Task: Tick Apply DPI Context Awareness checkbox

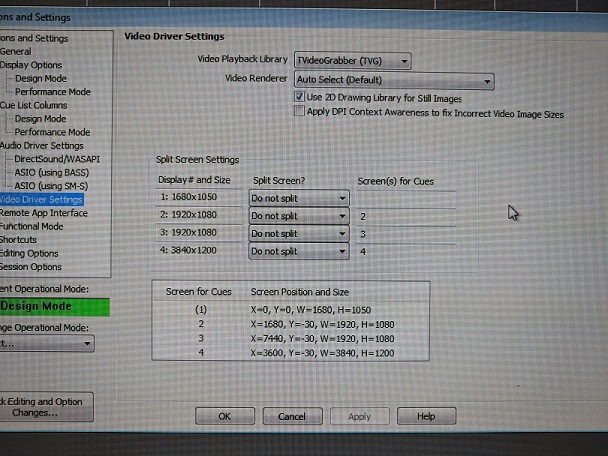Action: click(300, 113)
